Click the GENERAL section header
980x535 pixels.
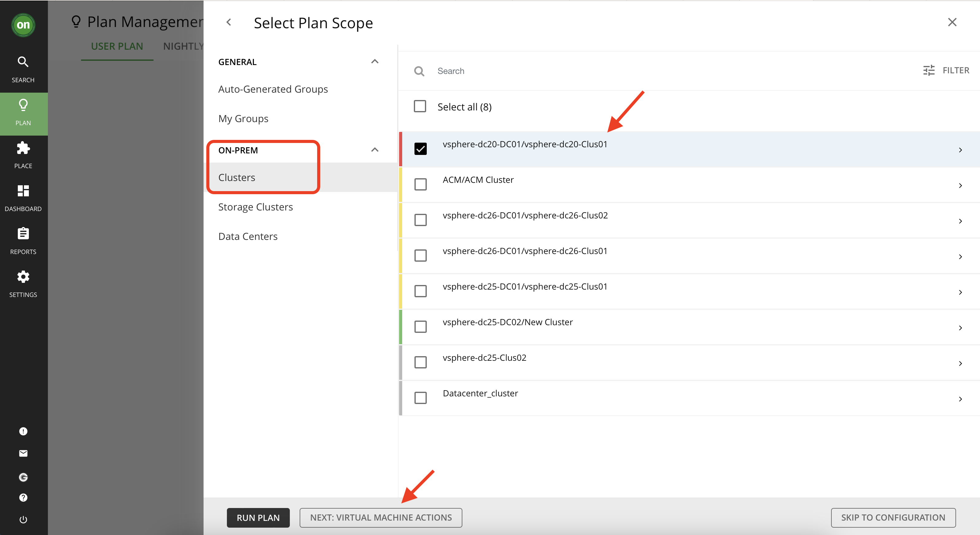[237, 62]
